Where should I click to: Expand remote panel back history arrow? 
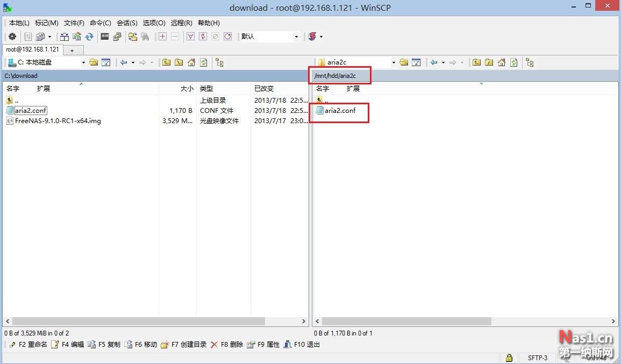click(x=443, y=62)
